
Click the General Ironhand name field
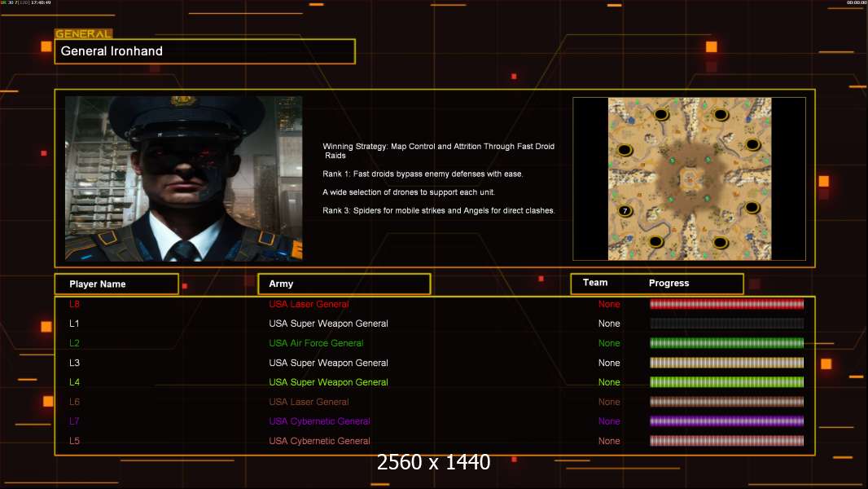coord(204,51)
